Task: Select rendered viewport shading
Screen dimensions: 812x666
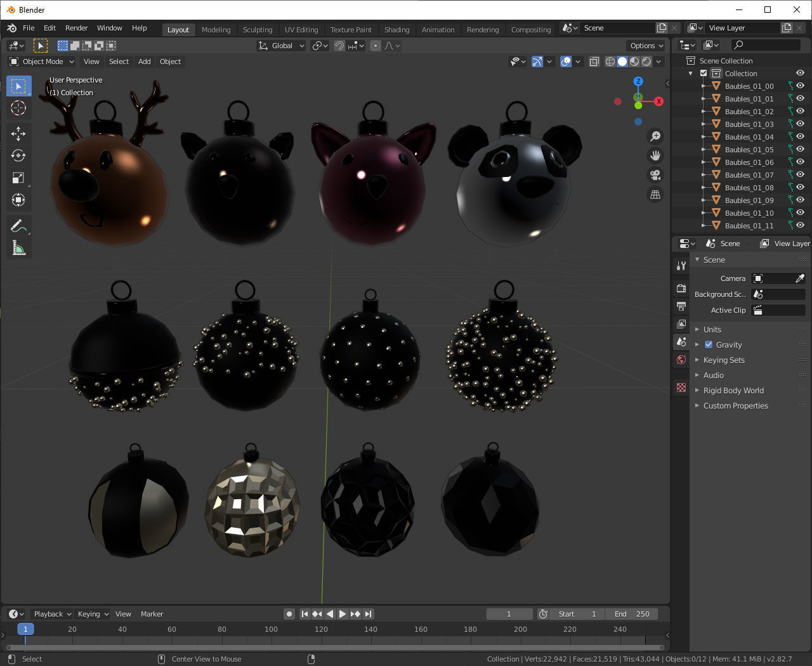Action: pos(646,62)
